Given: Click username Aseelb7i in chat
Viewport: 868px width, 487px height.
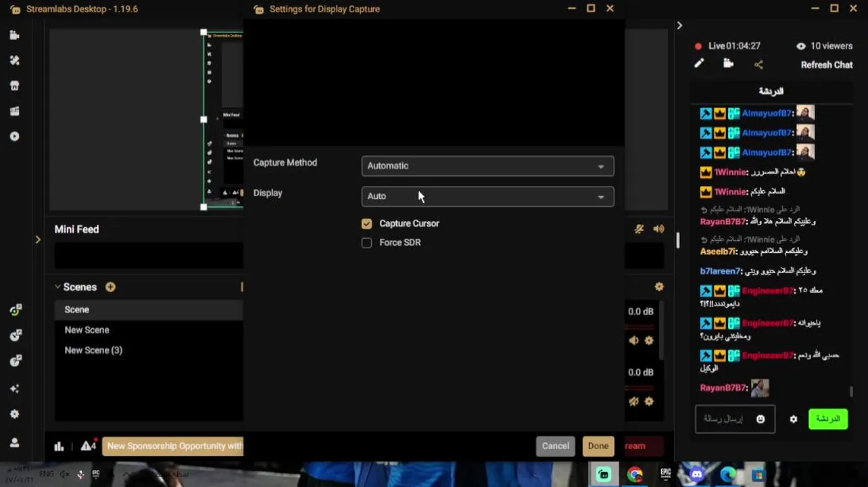Looking at the screenshot, I should pos(717,252).
